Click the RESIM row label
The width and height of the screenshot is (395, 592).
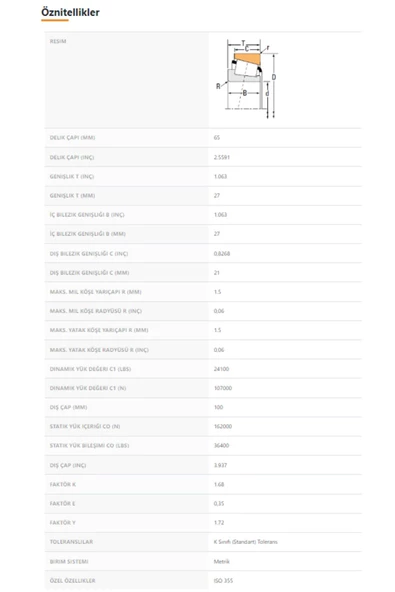[x=58, y=41]
